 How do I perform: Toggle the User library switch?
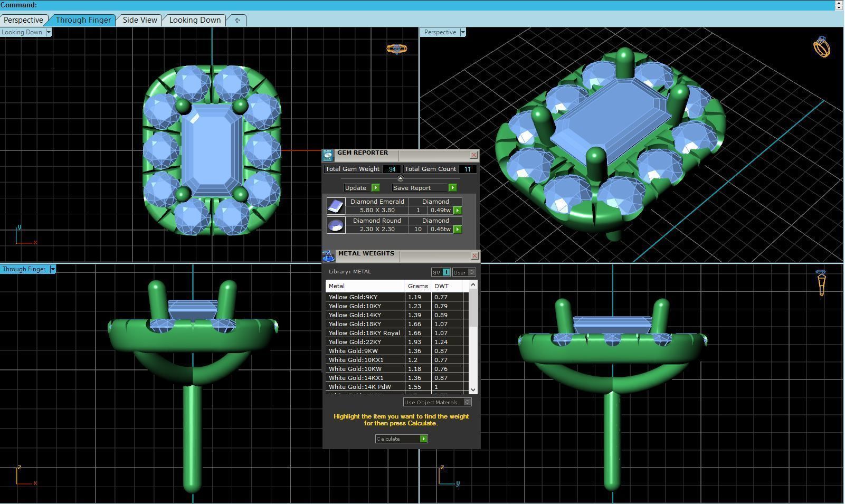click(464, 272)
